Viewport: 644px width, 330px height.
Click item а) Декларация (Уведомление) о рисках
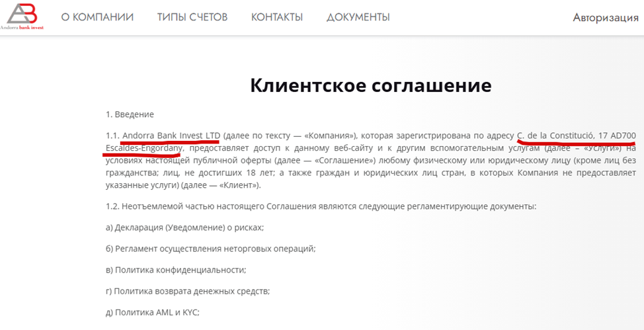coord(185,227)
